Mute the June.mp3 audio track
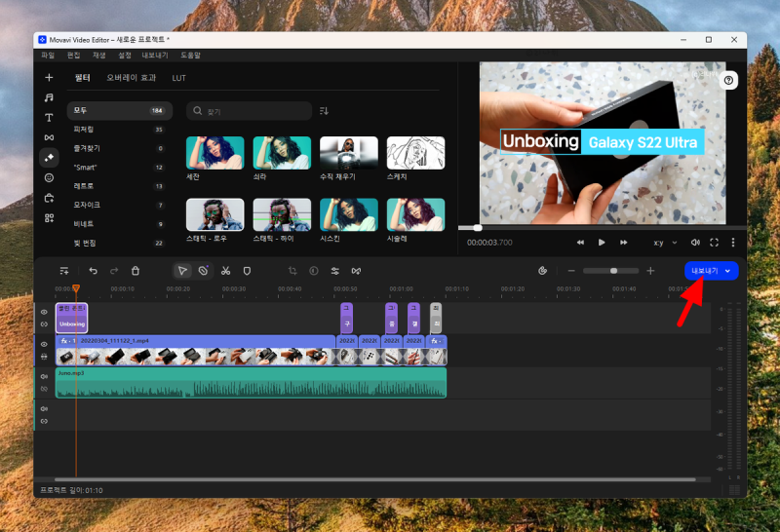780x532 pixels. 44,376
